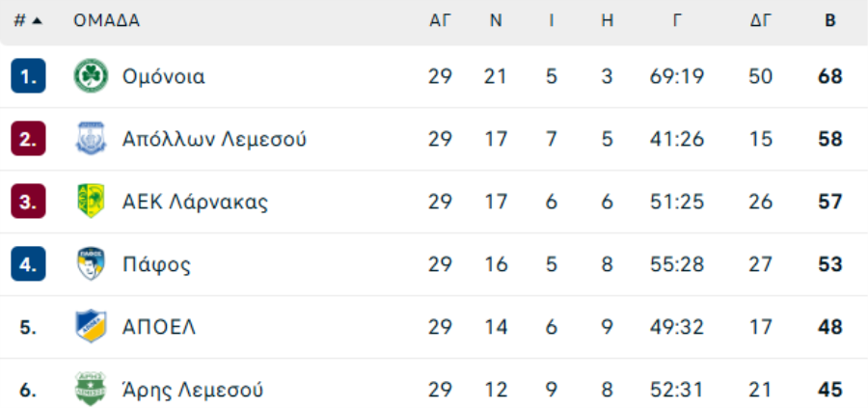Open the Άρης Λεμεσού team link

pyautogui.click(x=193, y=390)
